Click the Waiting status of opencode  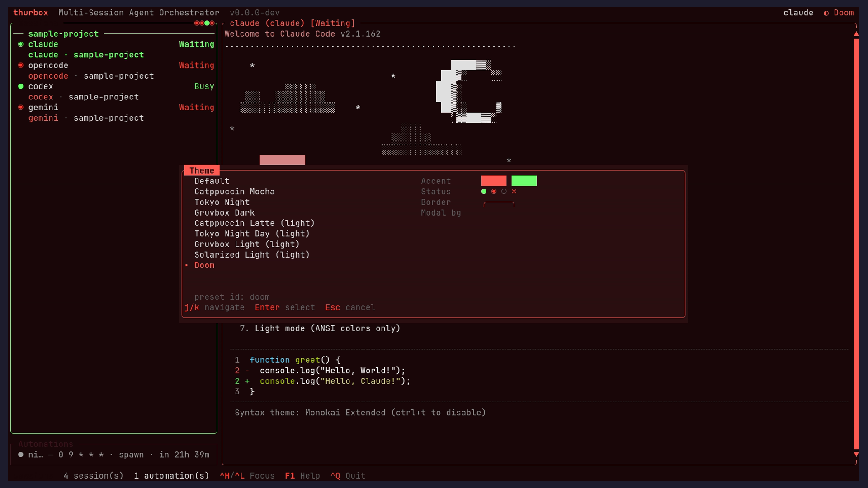click(197, 66)
